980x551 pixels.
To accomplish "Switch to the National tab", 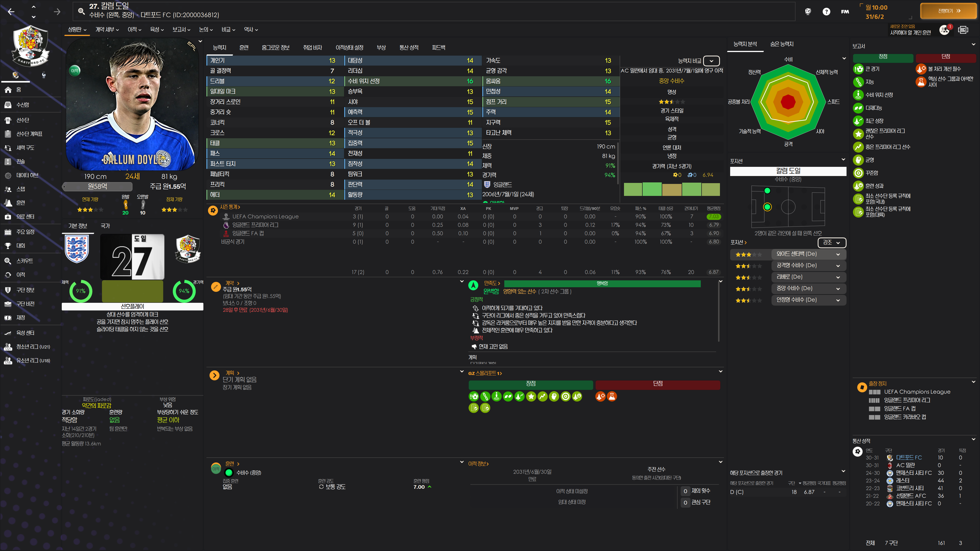I will tap(105, 226).
